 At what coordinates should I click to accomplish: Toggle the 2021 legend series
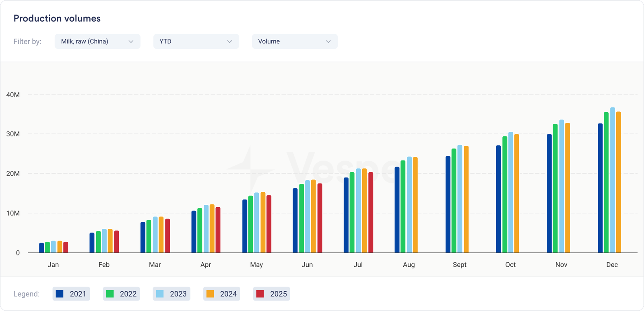[x=71, y=294]
